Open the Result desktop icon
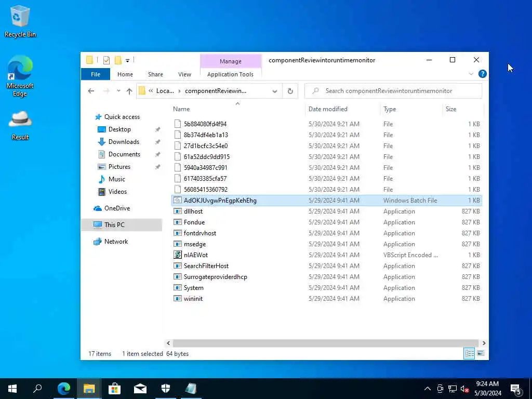 20,125
